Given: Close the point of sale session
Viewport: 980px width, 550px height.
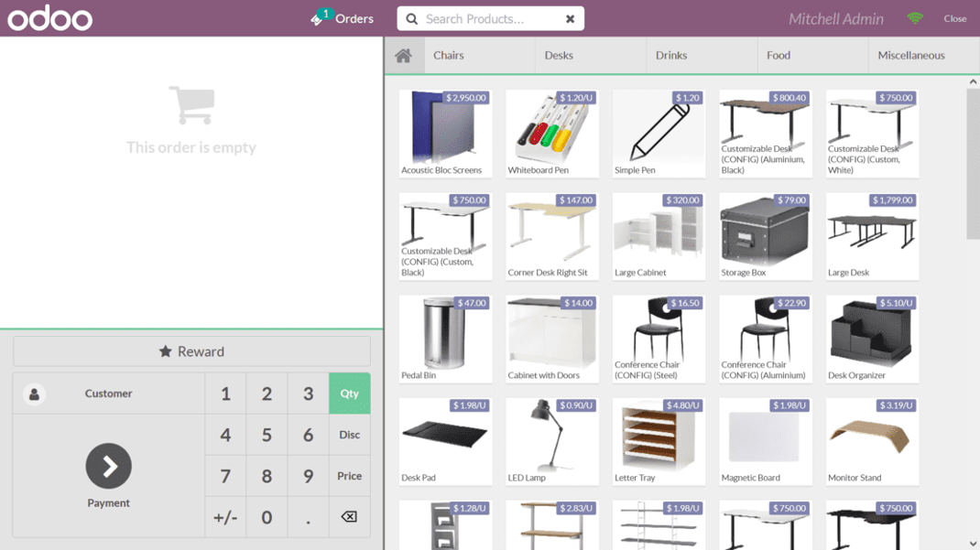Looking at the screenshot, I should click(954, 18).
